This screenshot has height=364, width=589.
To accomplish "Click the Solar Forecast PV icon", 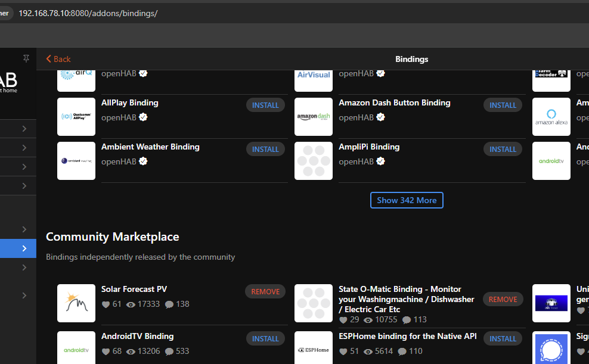I will pos(76,303).
